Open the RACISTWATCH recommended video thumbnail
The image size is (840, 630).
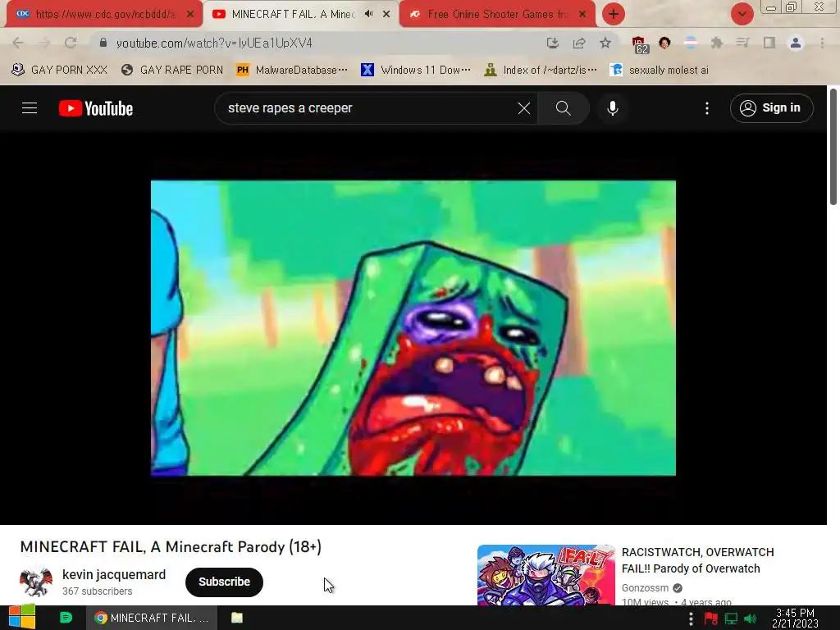[546, 575]
